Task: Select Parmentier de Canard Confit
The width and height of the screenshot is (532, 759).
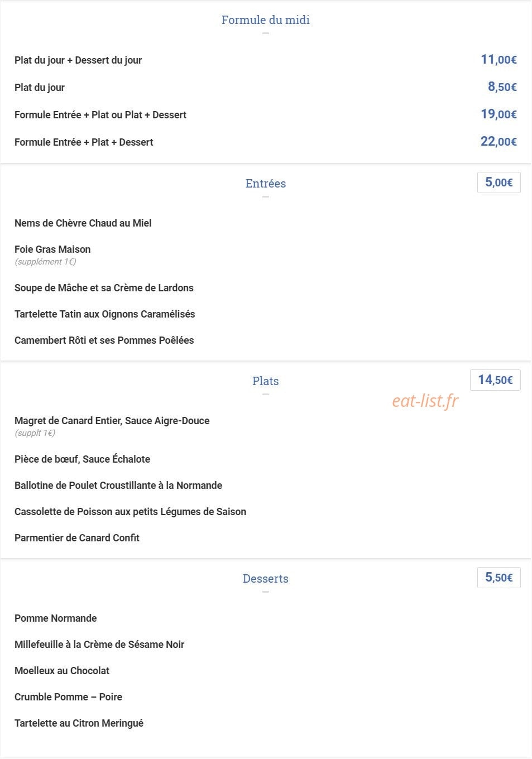Action: point(77,538)
